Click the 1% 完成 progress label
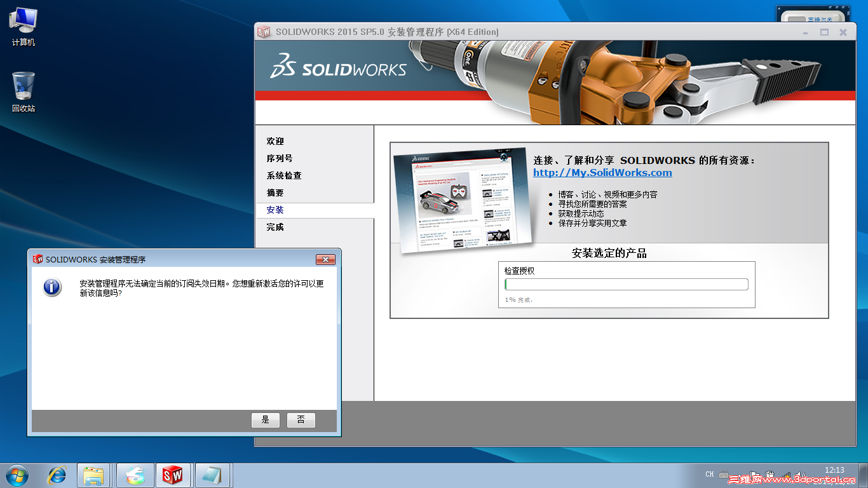The image size is (868, 488). 519,299
